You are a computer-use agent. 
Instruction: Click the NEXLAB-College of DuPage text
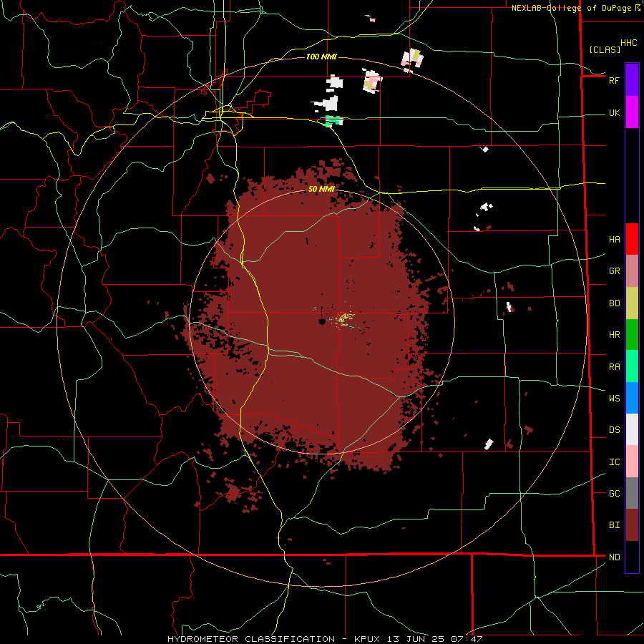(x=571, y=8)
